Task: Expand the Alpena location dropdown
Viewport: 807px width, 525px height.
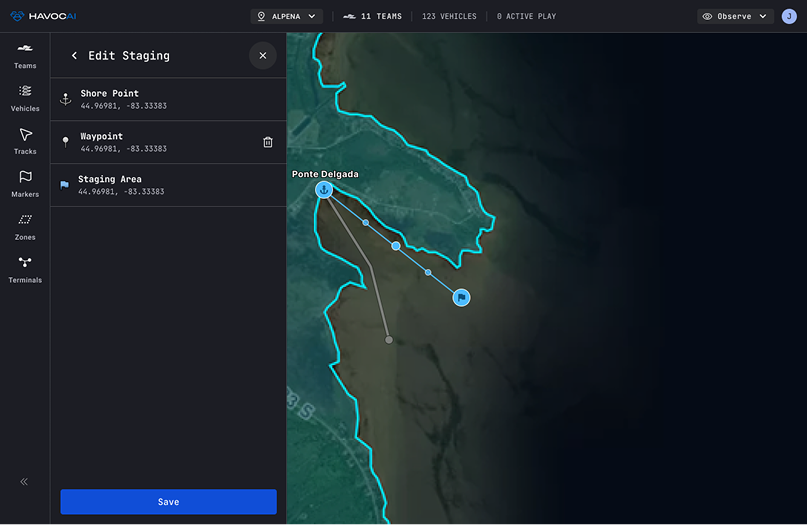Action: [x=286, y=16]
